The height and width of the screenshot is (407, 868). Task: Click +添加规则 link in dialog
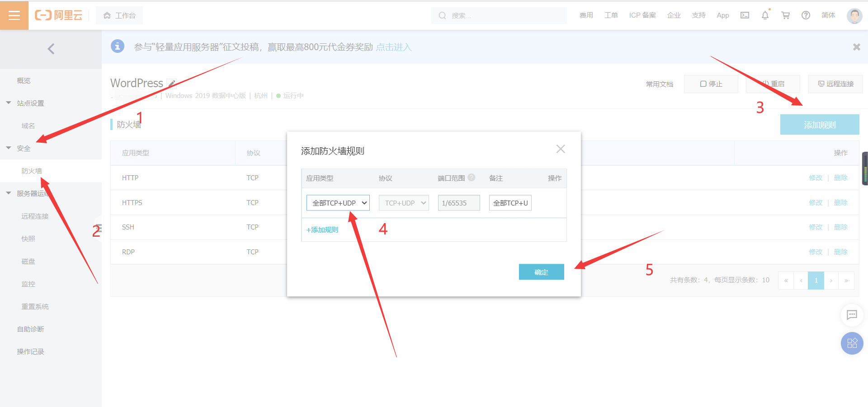click(x=322, y=230)
